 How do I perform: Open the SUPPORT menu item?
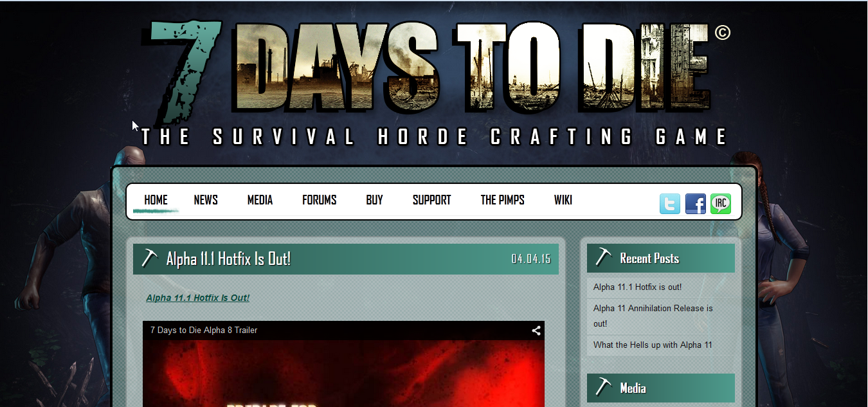pyautogui.click(x=431, y=200)
